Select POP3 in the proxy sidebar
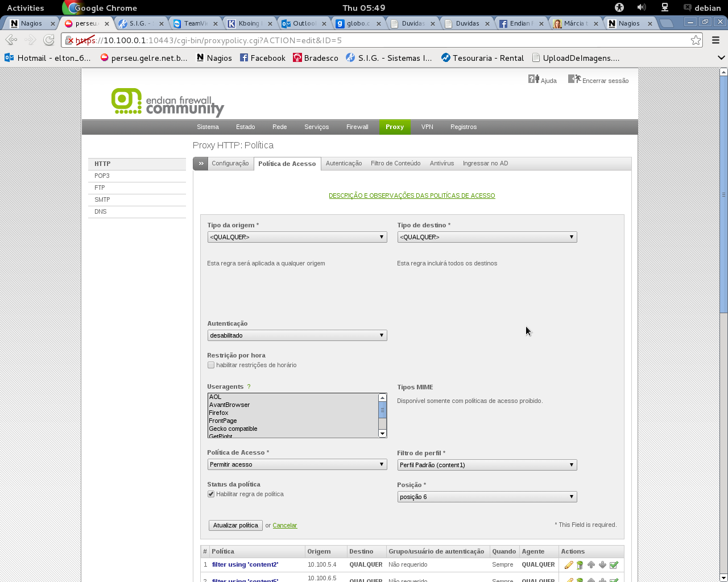The image size is (728, 582). pyautogui.click(x=137, y=176)
